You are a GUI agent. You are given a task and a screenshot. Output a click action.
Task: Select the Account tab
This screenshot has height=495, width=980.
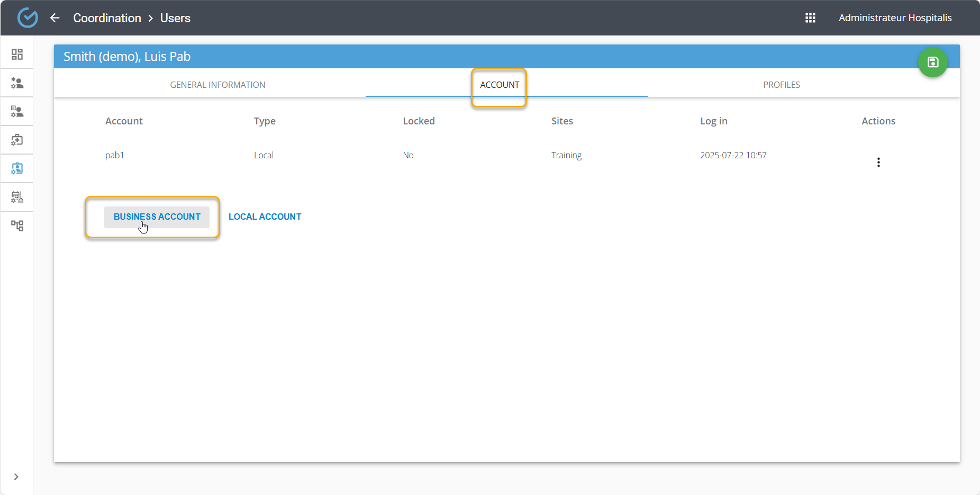point(499,85)
